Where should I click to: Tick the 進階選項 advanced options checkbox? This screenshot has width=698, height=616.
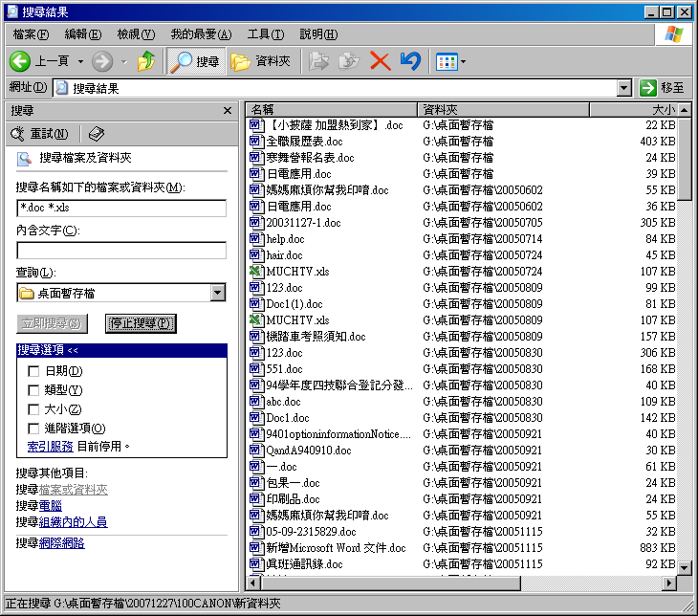click(x=33, y=429)
